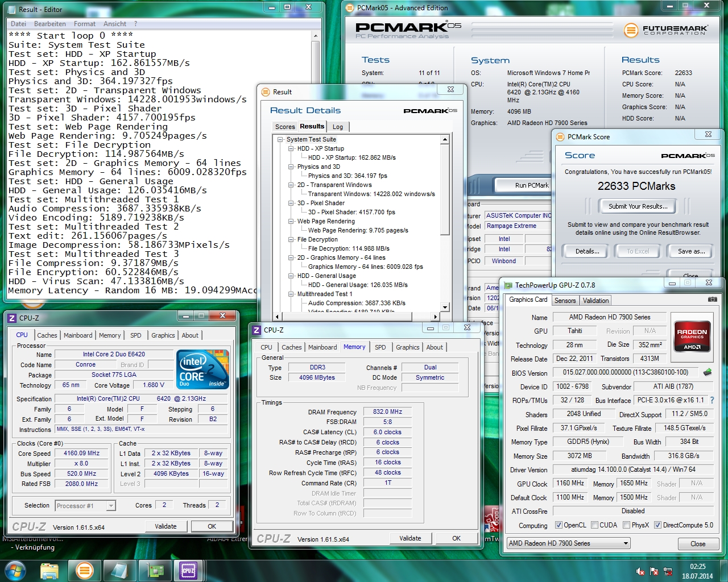Select the 'Graphics Memory - 64 lines: 6009.028 fps' row
The width and height of the screenshot is (728, 582).
(x=365, y=267)
